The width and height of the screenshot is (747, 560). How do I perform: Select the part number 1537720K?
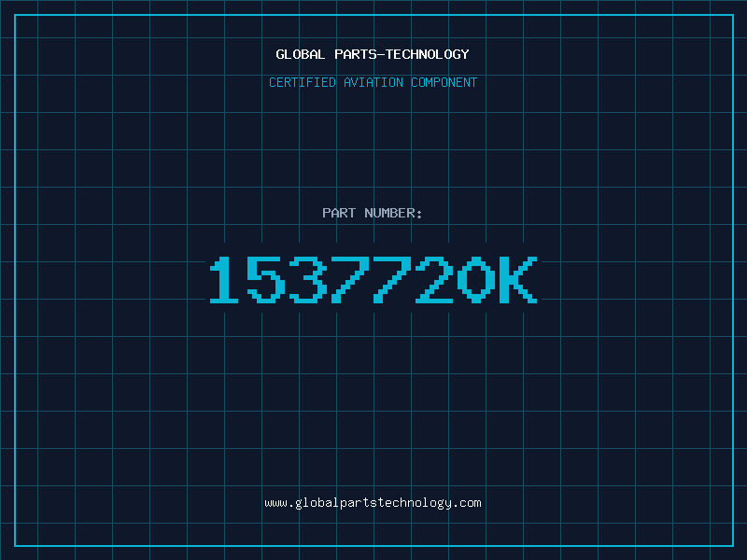[373, 279]
